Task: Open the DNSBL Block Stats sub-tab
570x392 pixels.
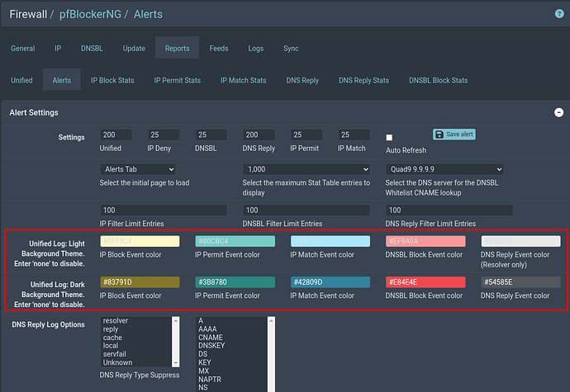Action: (438, 80)
